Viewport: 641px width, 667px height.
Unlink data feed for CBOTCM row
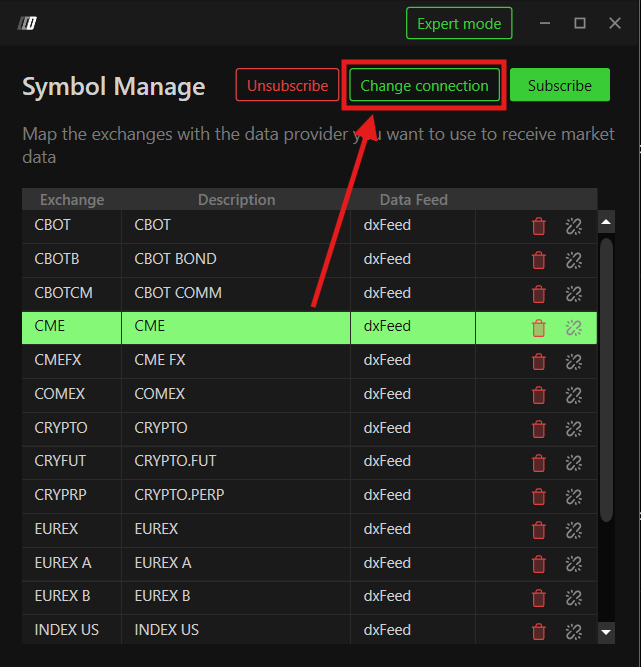click(573, 294)
